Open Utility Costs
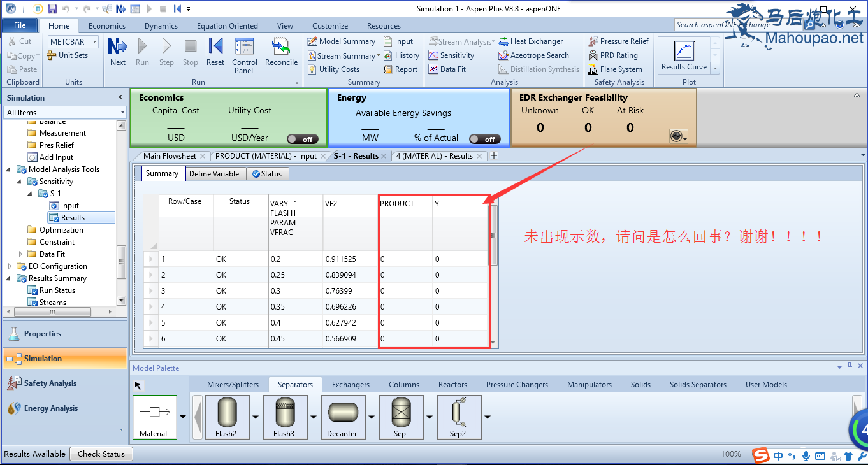The image size is (868, 465). coord(333,69)
